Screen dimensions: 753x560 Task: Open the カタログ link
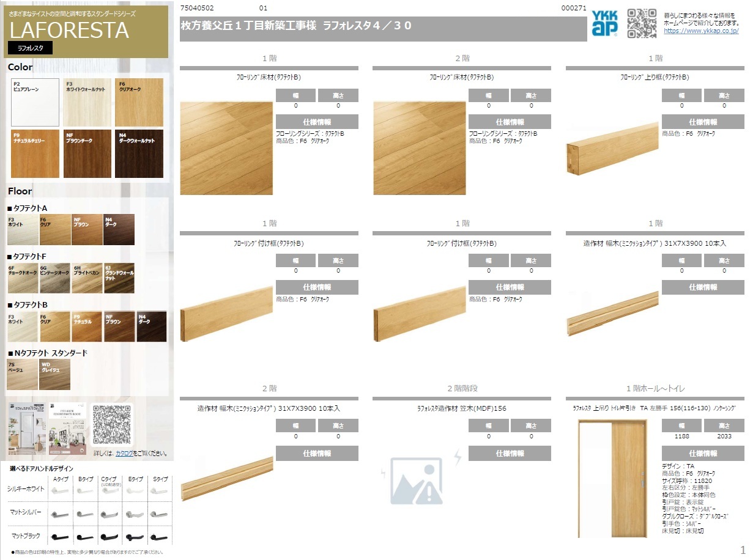[x=124, y=453]
